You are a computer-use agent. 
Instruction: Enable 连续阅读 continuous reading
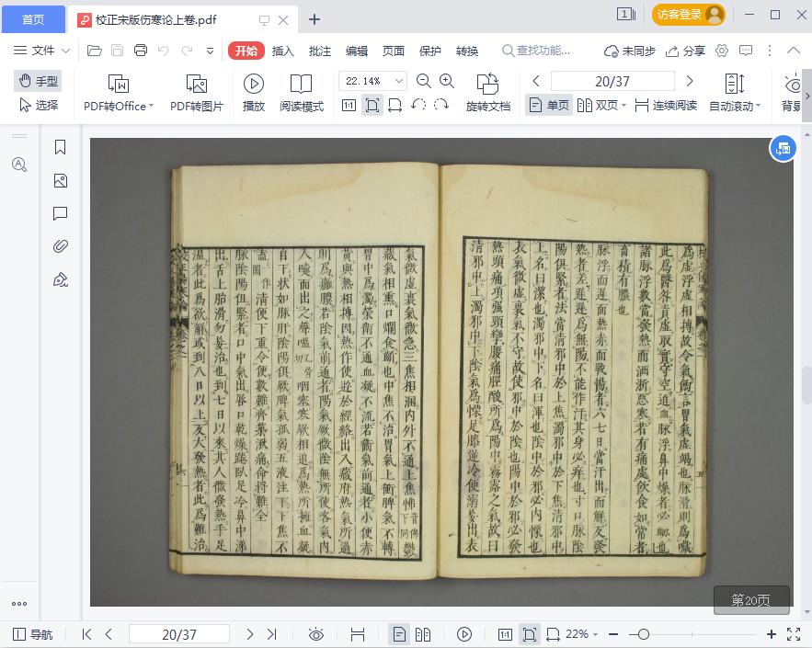click(666, 105)
